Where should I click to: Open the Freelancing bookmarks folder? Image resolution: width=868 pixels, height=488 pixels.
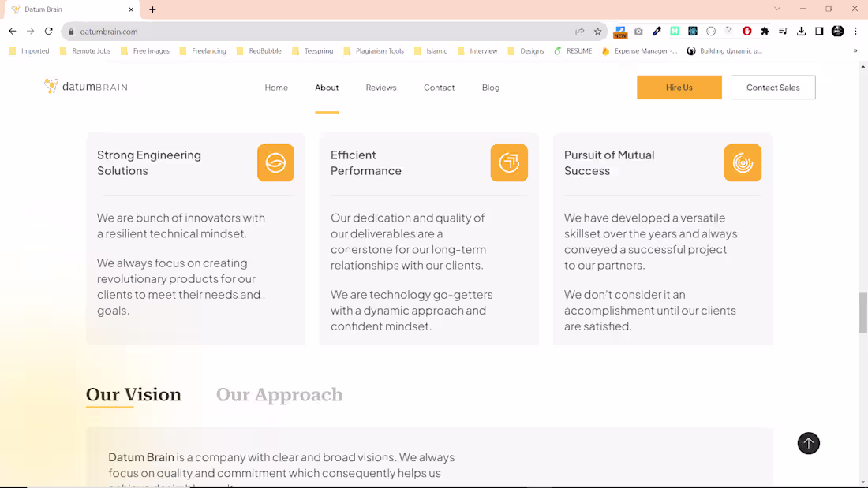(203, 51)
